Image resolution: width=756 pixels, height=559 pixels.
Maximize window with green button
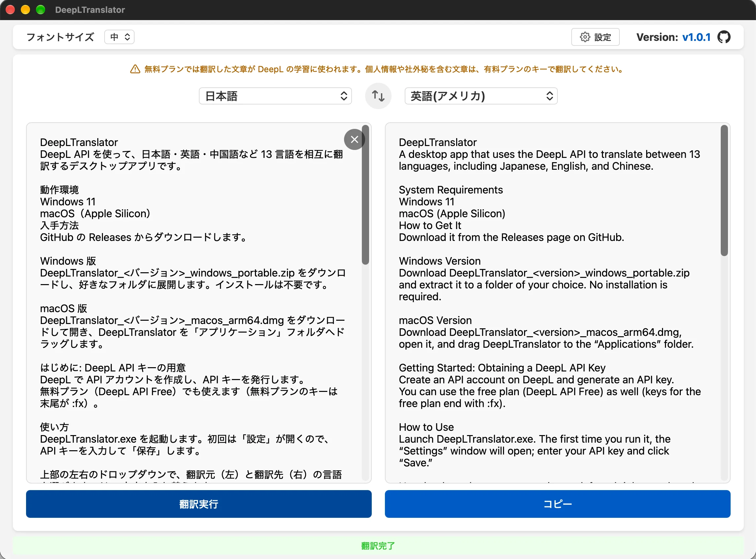pos(41,10)
